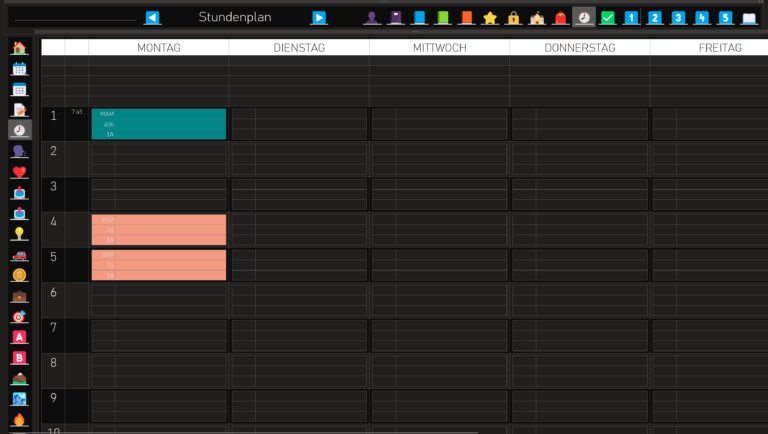The height and width of the screenshot is (434, 768).
Task: Open the light bulb icon
Action: (x=19, y=234)
